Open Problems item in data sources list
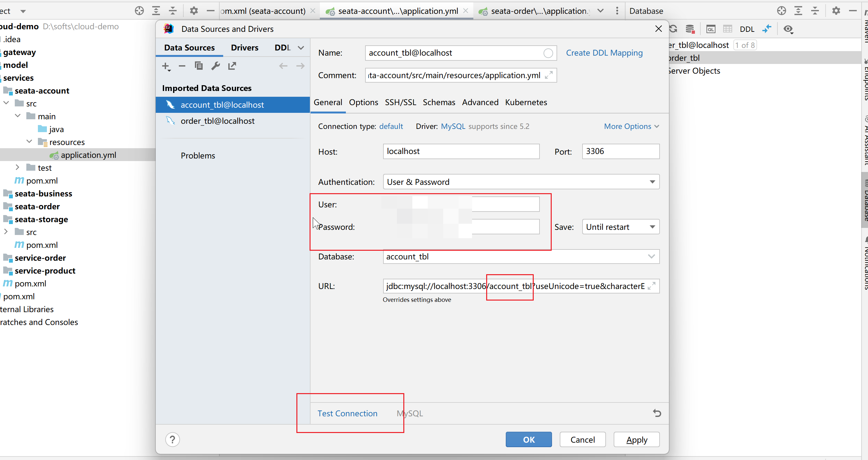Viewport: 868px width, 460px height. [198, 156]
